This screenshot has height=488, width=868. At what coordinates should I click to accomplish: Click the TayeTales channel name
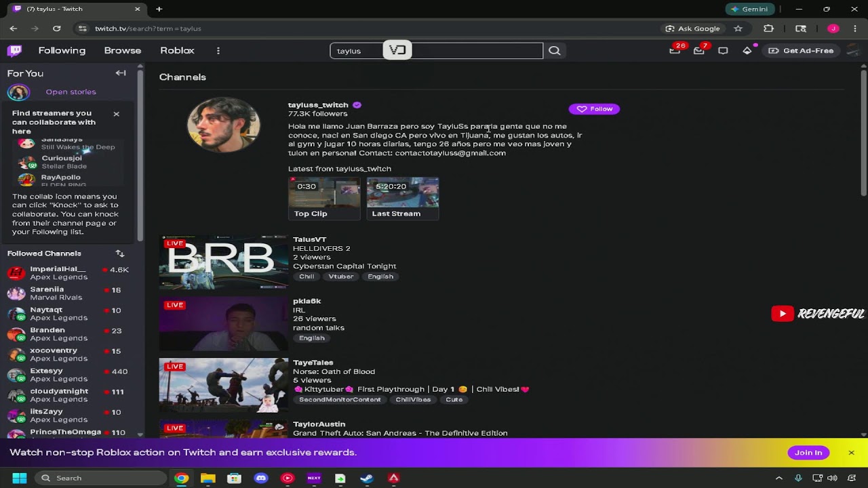[x=313, y=363]
